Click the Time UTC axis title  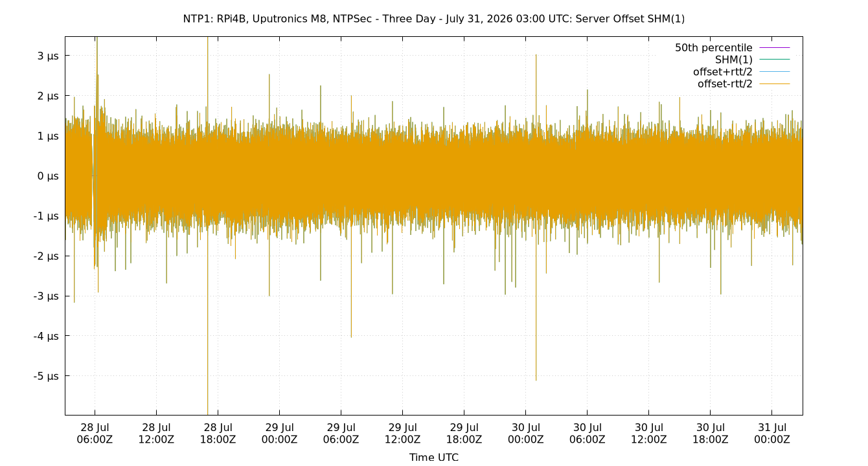click(434, 457)
